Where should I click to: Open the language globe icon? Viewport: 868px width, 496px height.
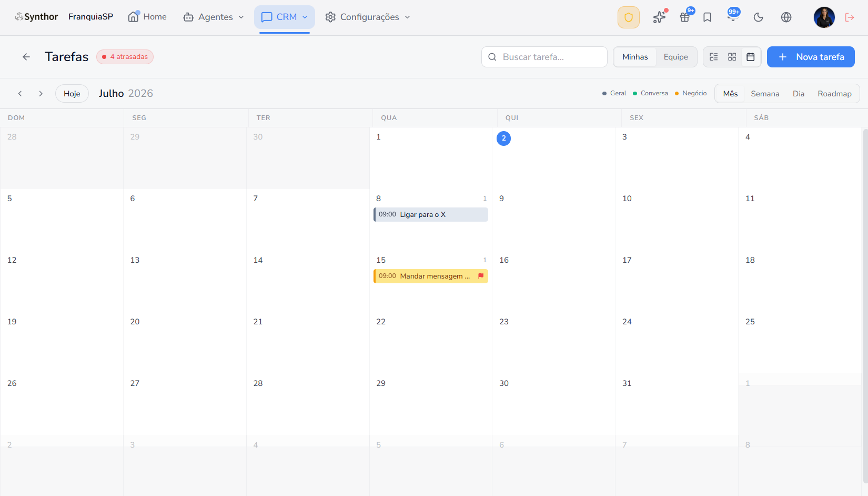tap(786, 17)
